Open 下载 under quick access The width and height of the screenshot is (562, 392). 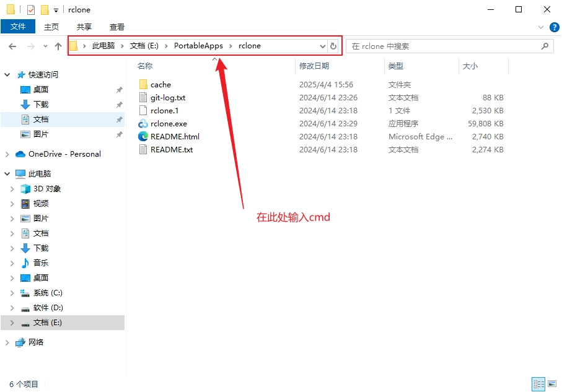coord(40,104)
